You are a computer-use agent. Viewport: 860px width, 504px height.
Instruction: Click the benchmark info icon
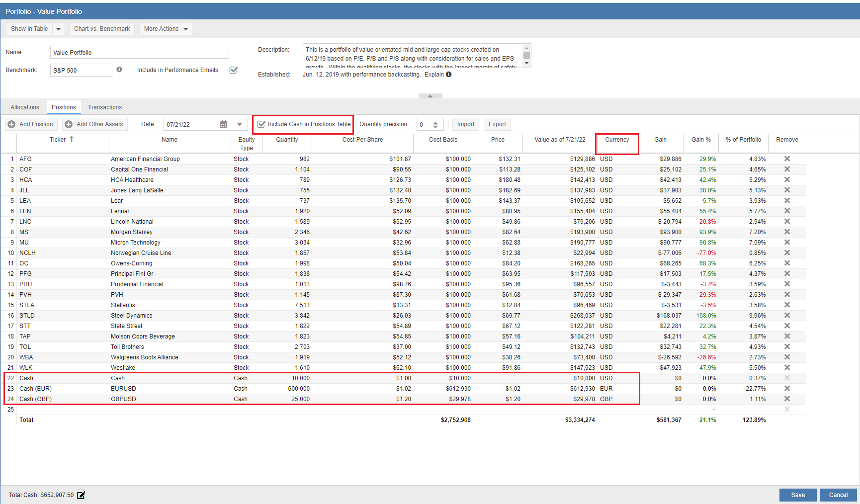119,70
